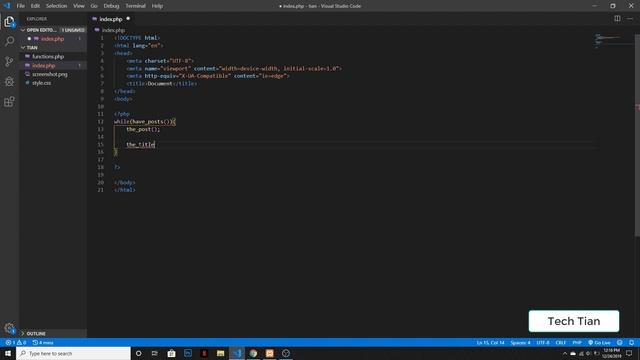Change indentation via Spaces: 4
The height and width of the screenshot is (360, 640).
[520, 342]
